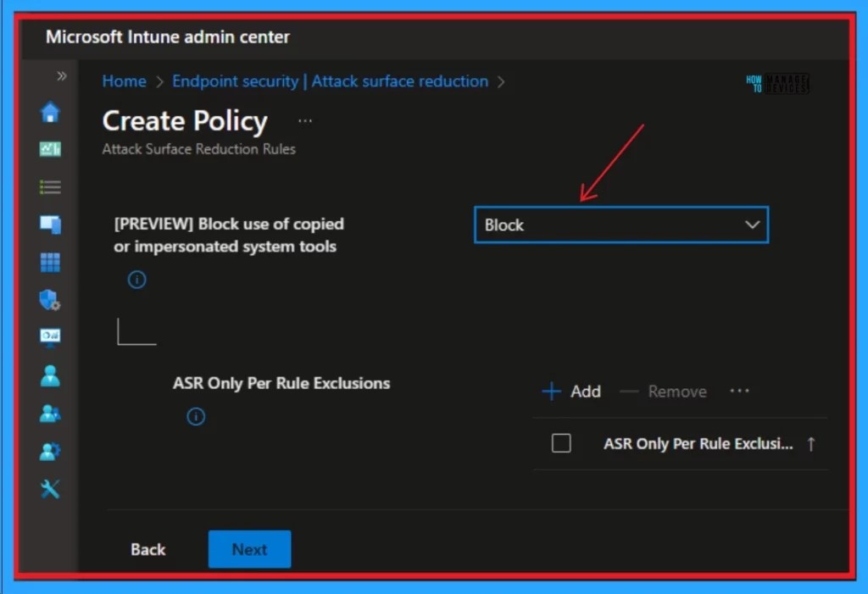Open Reports from the sidebar
This screenshot has height=594, width=868.
point(50,336)
